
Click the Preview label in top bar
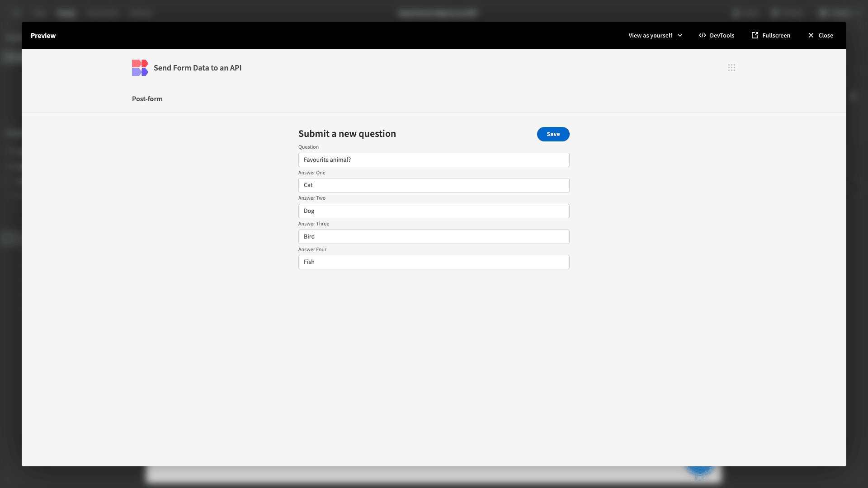tap(43, 35)
